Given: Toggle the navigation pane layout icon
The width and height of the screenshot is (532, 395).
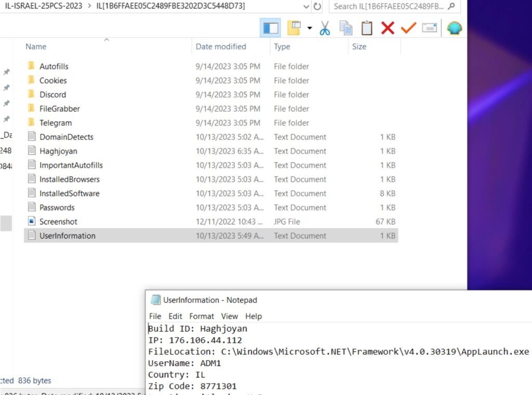Looking at the screenshot, I should pos(270,28).
